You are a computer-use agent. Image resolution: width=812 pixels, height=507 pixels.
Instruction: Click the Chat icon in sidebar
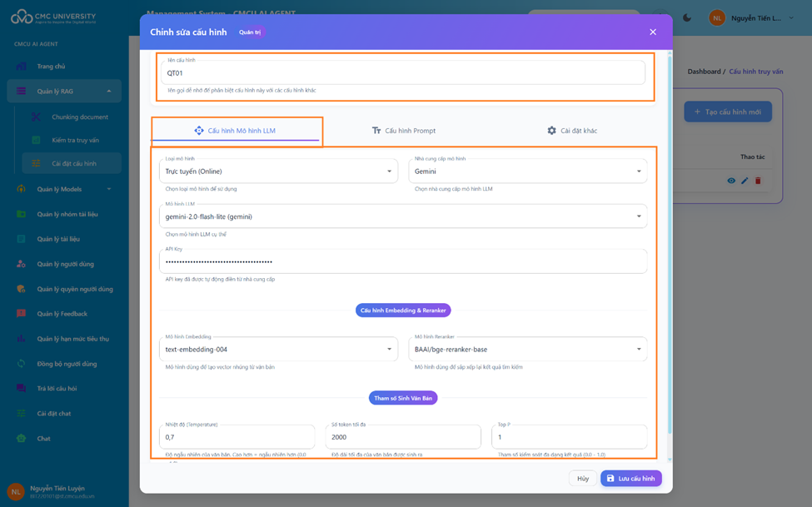22,439
